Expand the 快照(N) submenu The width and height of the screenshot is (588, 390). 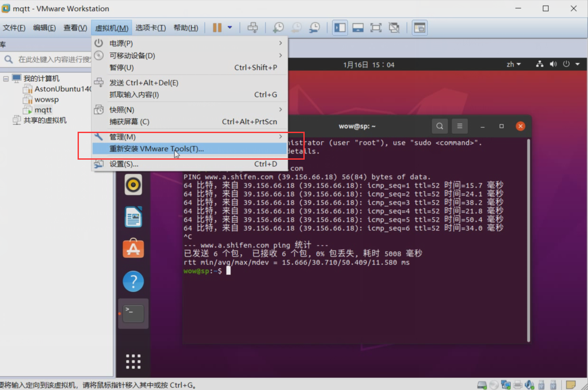coord(190,109)
